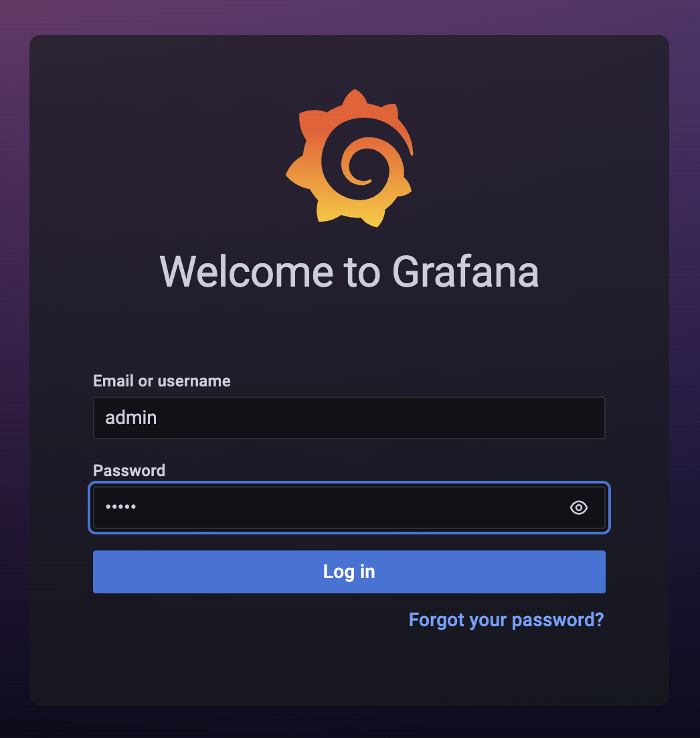Click the Grafana swirl logo
The height and width of the screenshot is (738, 700).
(x=349, y=157)
